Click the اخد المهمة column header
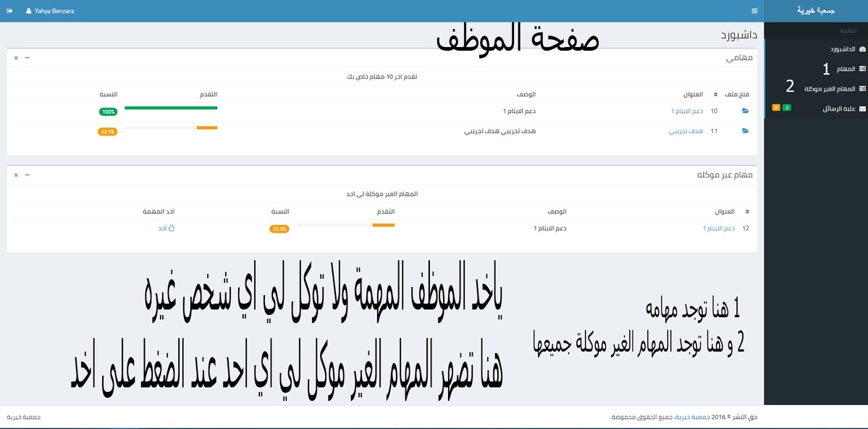868x429 pixels. [x=159, y=212]
